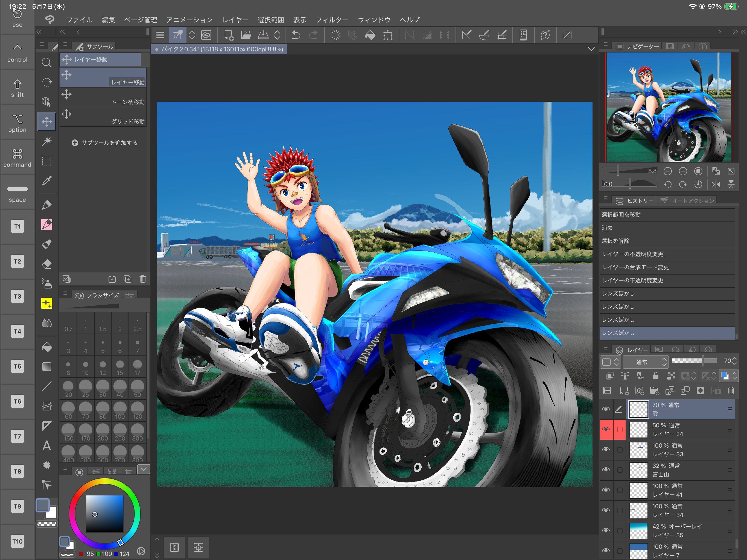Image resolution: width=747 pixels, height=560 pixels.
Task: Click the Redo arrow in command bar
Action: (x=313, y=35)
